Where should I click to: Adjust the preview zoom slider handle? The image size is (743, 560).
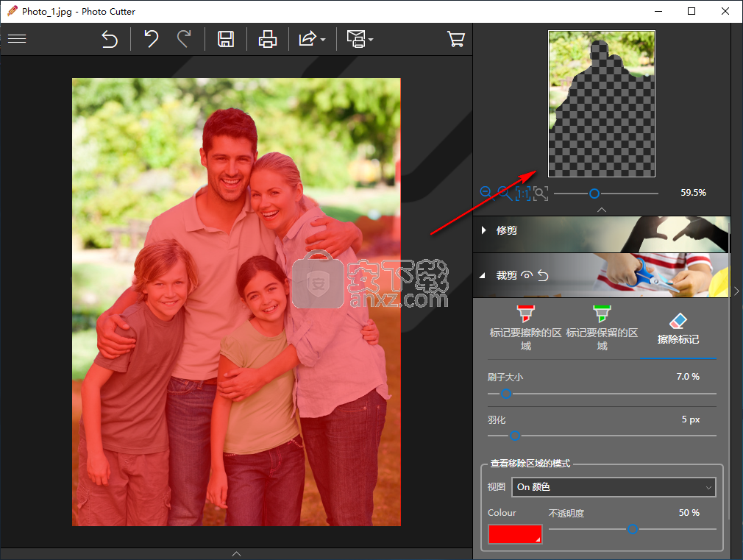click(594, 194)
